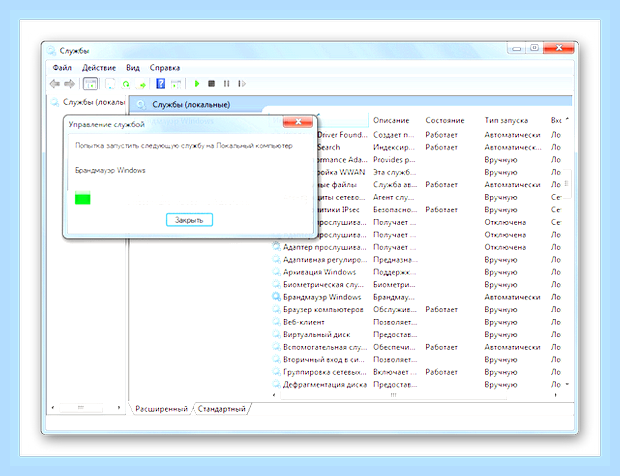Switch to the Расширенный tab
This screenshot has width=620, height=476.
[161, 409]
